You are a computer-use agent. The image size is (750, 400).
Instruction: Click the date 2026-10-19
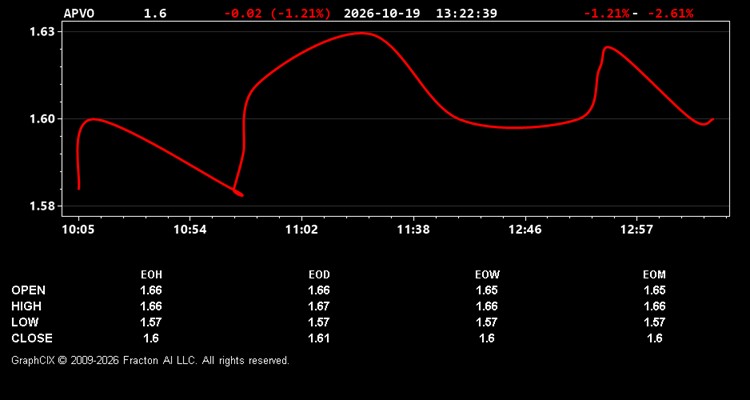(382, 13)
